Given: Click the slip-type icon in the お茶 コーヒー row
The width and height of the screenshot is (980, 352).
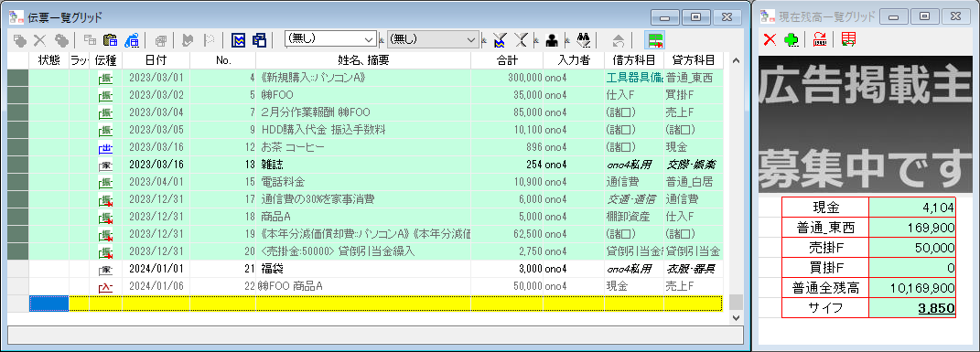Looking at the screenshot, I should point(105,148).
